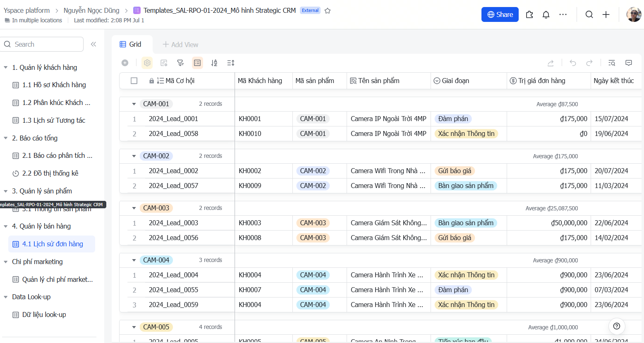Screen dimensions: 644x343
Task: Click the add record plus icon in toolbar
Action: click(125, 63)
